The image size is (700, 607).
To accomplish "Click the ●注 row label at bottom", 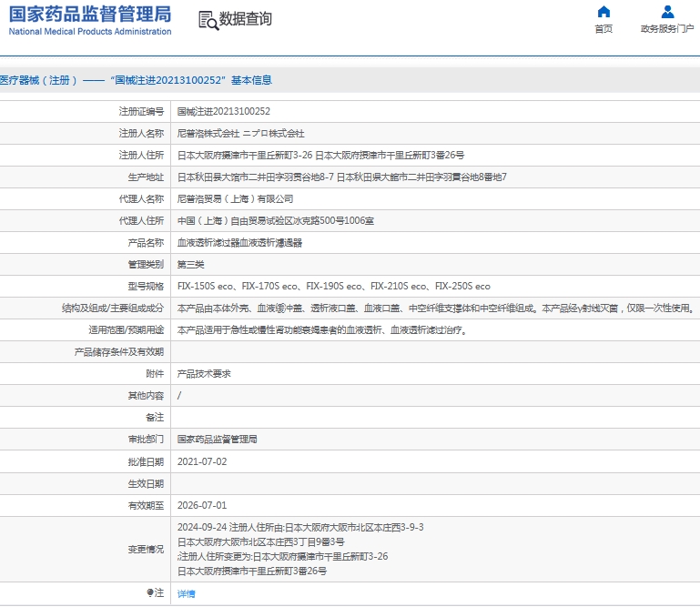I will (x=155, y=593).
